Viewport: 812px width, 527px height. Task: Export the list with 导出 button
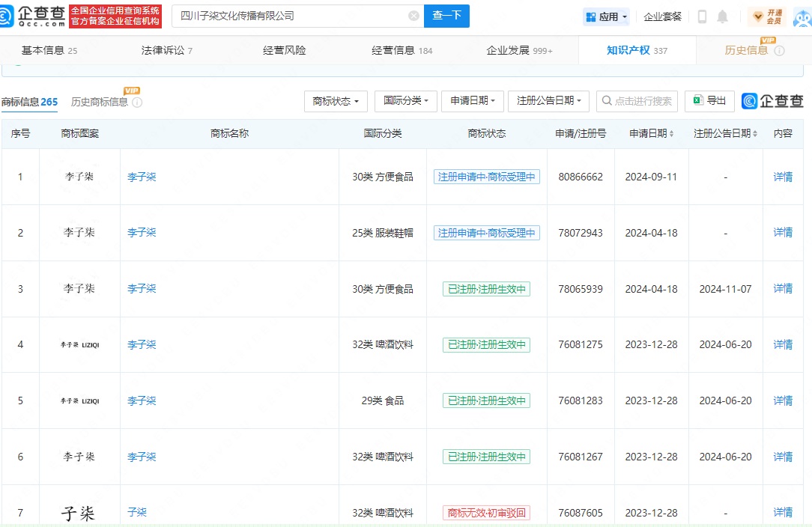[x=709, y=101]
